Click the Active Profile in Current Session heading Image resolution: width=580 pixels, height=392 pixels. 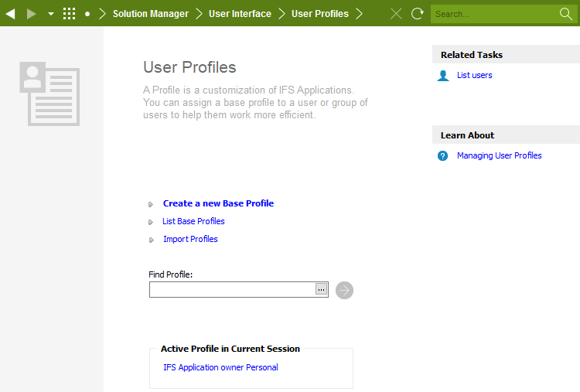(230, 349)
